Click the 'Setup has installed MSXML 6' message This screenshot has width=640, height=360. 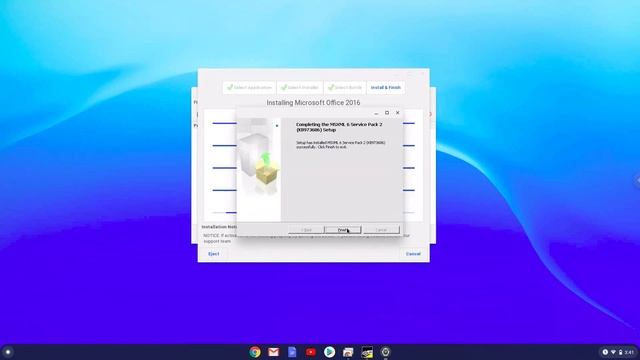tap(340, 144)
